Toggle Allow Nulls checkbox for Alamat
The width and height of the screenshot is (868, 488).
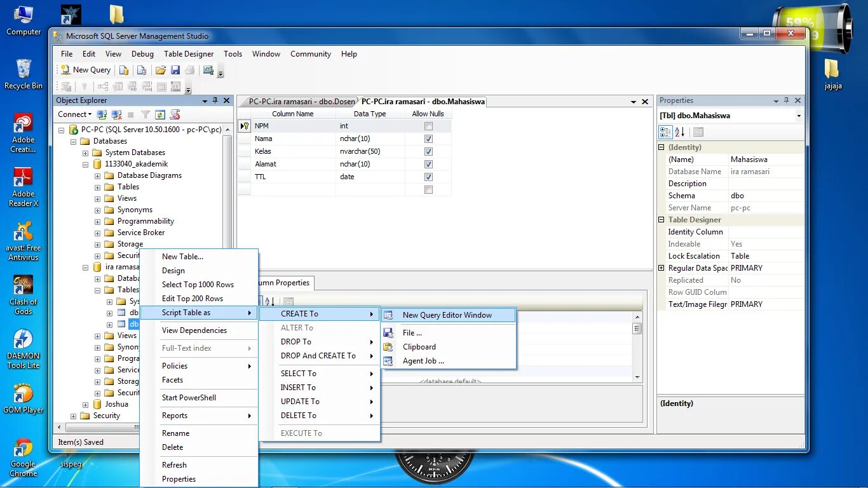click(428, 164)
